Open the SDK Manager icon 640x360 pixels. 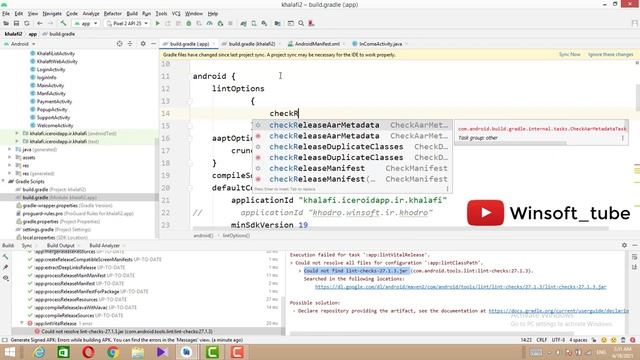pos(264,24)
